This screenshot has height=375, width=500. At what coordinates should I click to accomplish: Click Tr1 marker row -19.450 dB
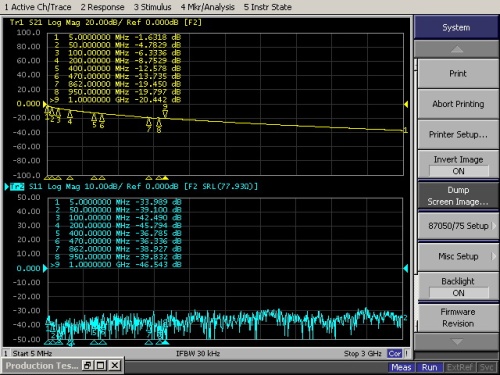(117, 84)
